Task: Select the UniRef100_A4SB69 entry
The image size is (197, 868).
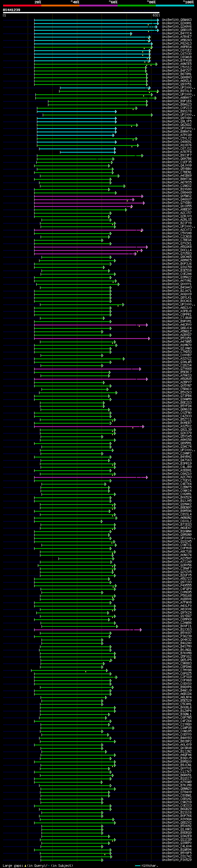Action: tap(177, 176)
